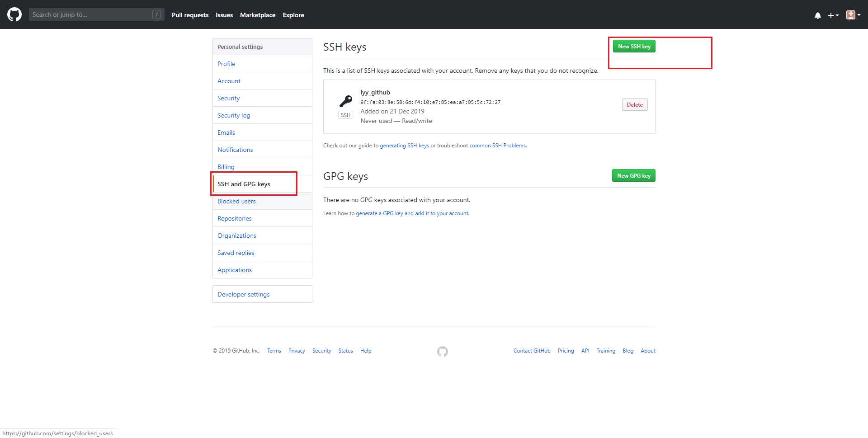Open the user avatar menu
The image size is (868, 438).
853,15
